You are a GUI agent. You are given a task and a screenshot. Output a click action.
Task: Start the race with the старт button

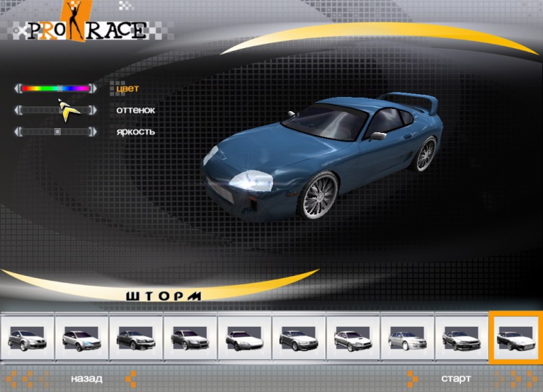click(x=455, y=378)
